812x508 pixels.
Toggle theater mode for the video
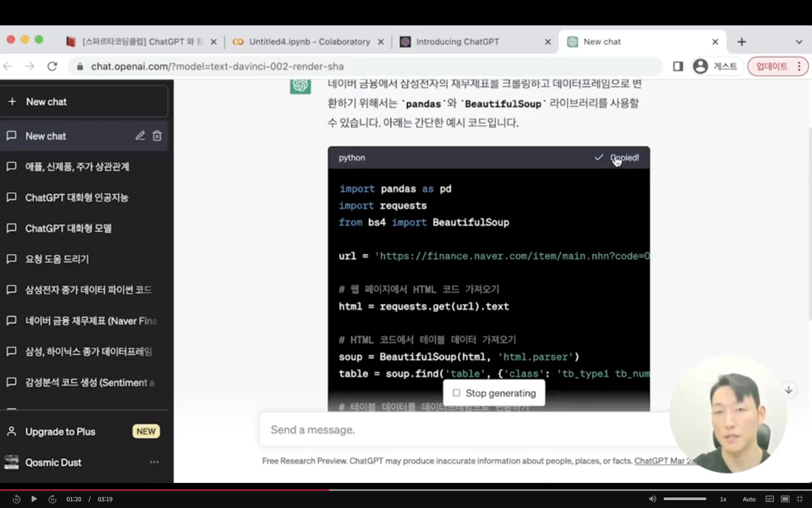[x=785, y=499]
